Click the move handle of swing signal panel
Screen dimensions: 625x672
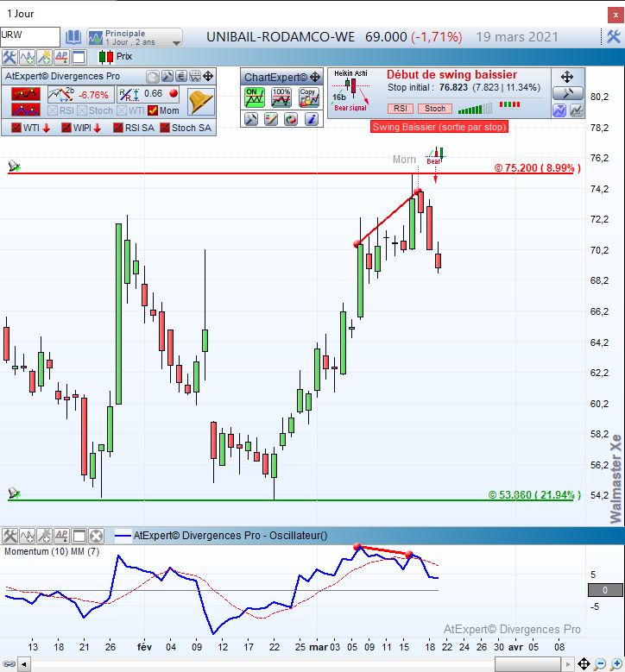click(567, 77)
